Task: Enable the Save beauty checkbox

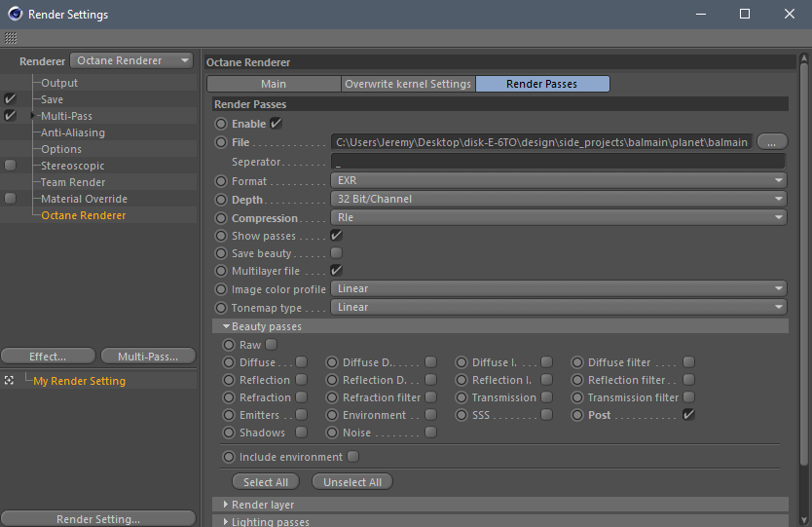Action: pos(337,253)
